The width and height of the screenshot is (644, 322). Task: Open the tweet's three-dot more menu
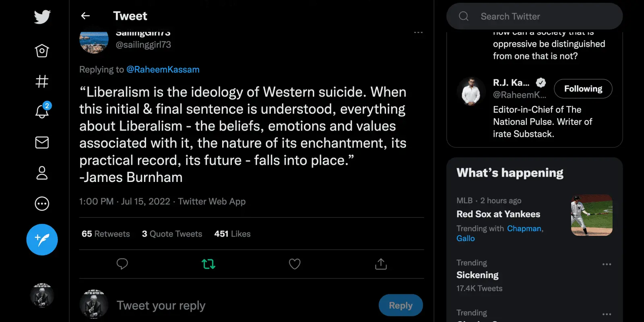click(418, 32)
